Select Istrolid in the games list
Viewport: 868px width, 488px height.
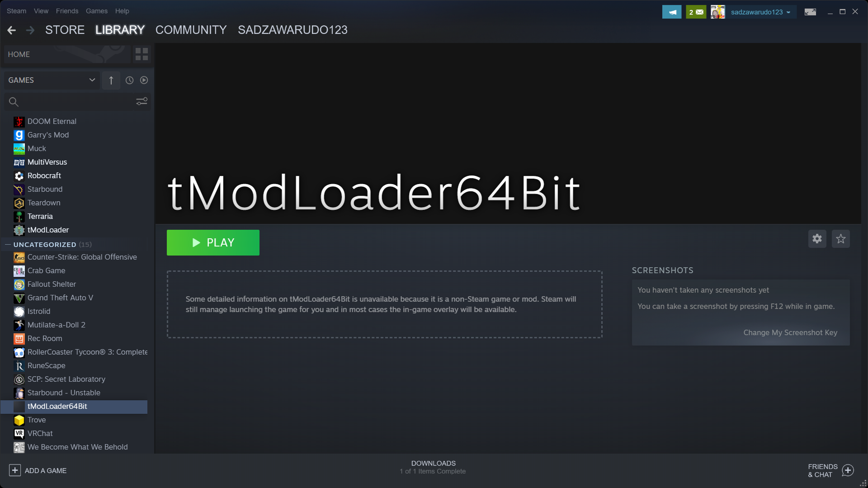point(74,312)
